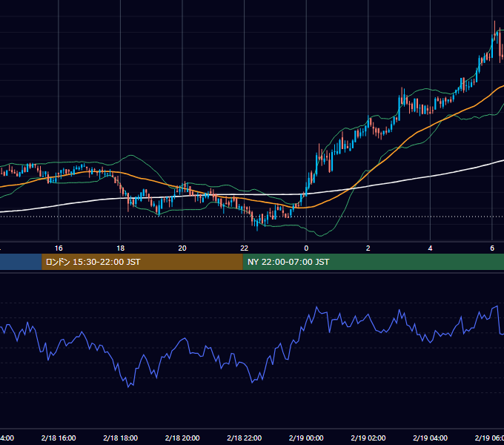Click the '4' hour label on price chart axis
Image resolution: width=504 pixels, height=445 pixels.
point(430,248)
